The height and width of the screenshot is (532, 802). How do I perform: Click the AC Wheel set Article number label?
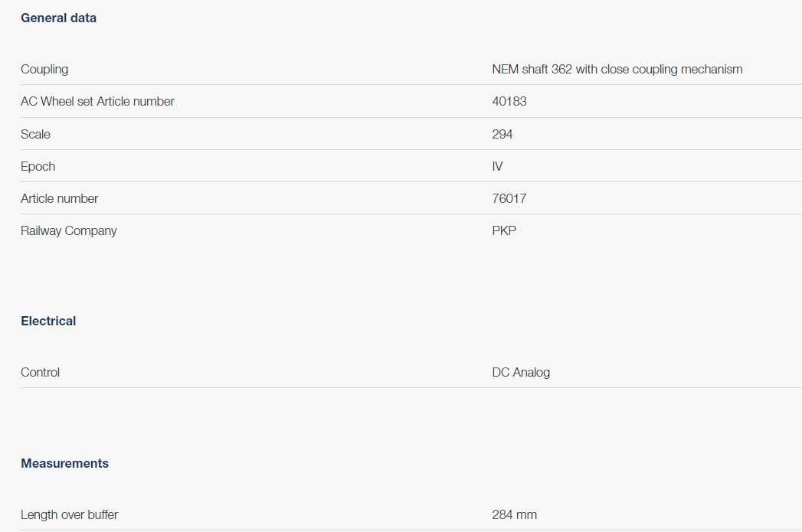97,101
